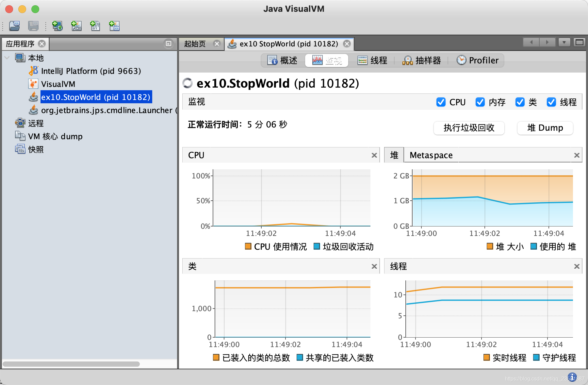The height and width of the screenshot is (385, 588).
Task: Close the ex10 StopWorld tab
Action: click(347, 43)
